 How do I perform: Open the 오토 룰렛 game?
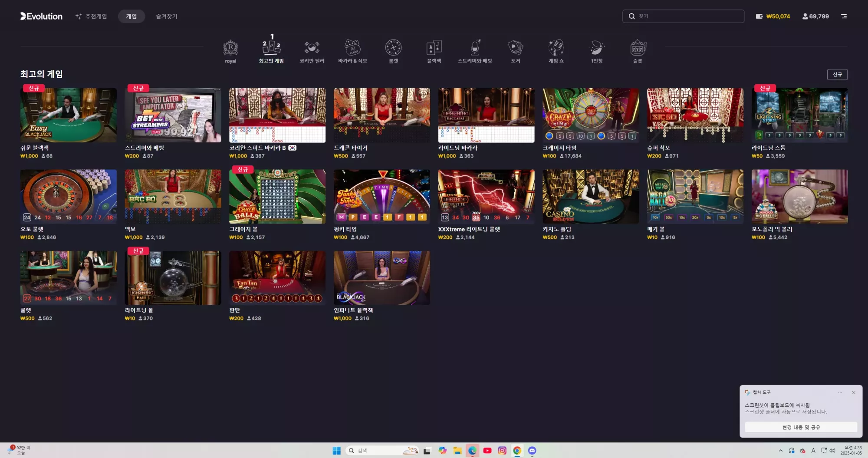point(68,196)
